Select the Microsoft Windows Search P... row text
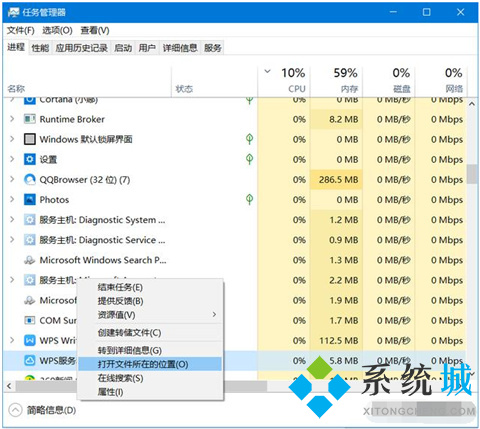The width and height of the screenshot is (480, 429). [103, 260]
